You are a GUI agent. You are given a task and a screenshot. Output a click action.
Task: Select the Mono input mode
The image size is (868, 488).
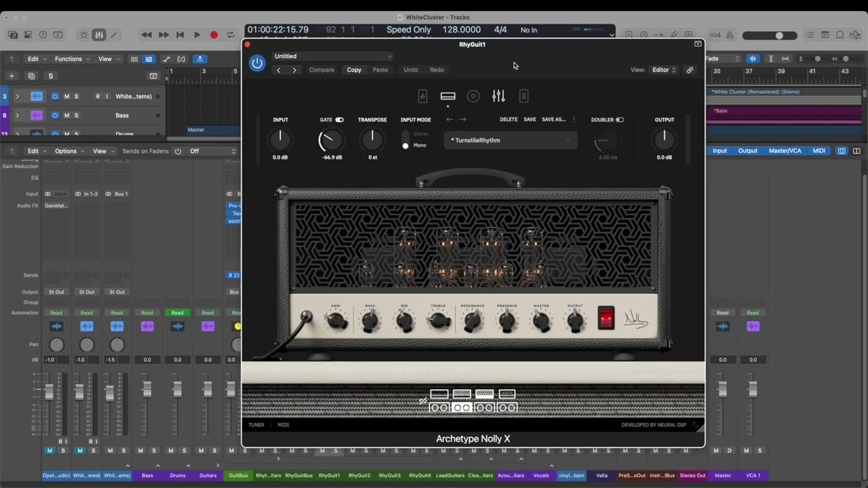pyautogui.click(x=419, y=145)
